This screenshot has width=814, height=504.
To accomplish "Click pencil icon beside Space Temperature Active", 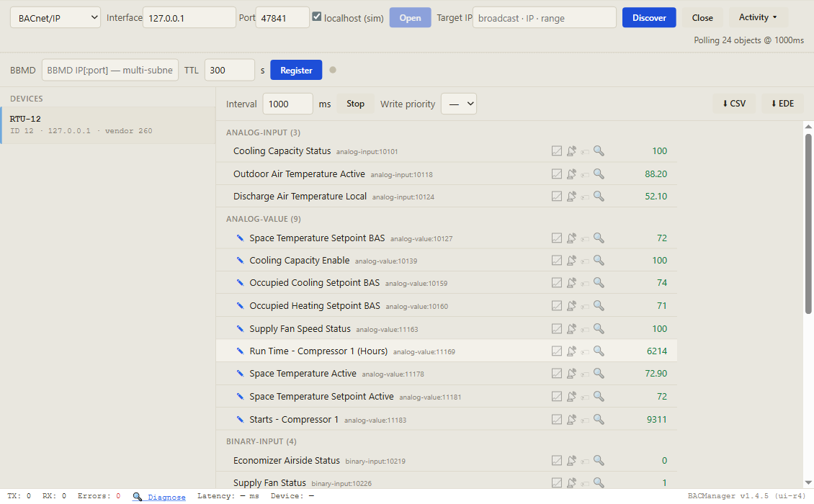I will tap(240, 374).
